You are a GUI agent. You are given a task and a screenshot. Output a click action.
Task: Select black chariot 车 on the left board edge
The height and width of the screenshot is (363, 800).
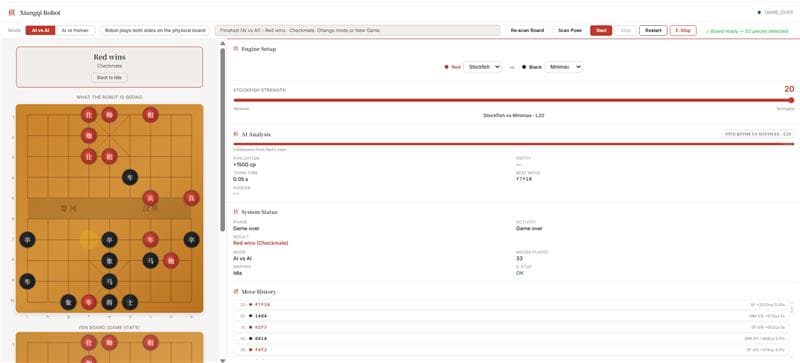click(x=27, y=281)
